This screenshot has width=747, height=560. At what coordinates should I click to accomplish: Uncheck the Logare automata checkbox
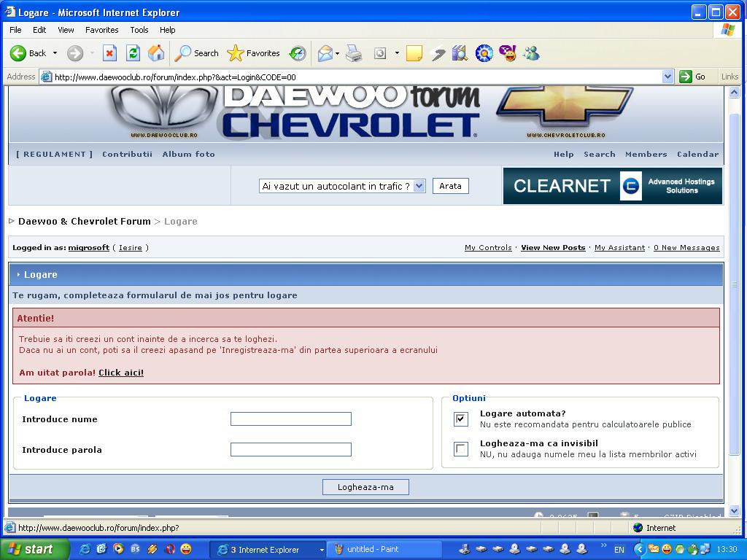[461, 419]
